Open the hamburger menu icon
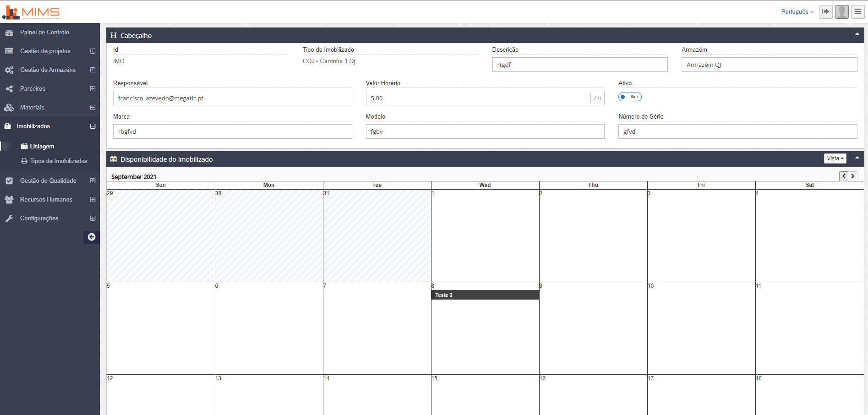 click(857, 11)
